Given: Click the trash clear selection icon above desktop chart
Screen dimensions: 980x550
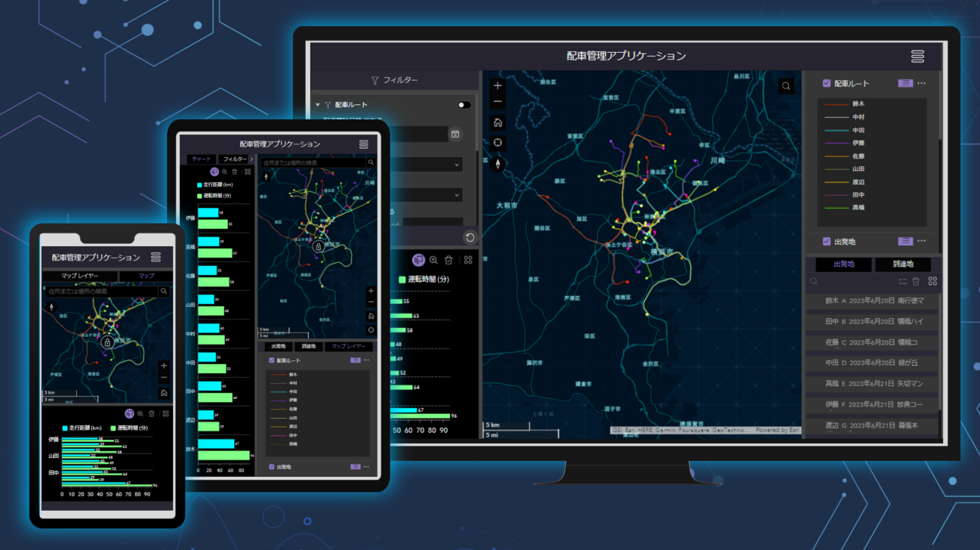Looking at the screenshot, I should (x=448, y=260).
